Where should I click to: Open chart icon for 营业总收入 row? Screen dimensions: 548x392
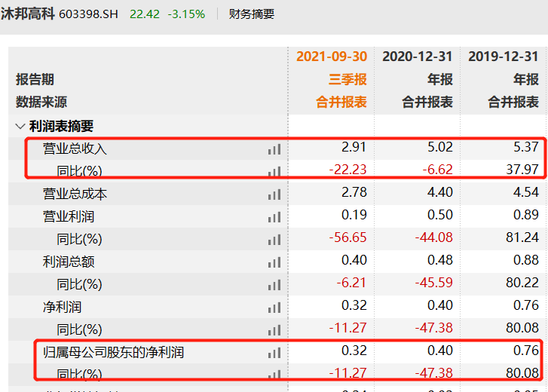[x=274, y=149]
